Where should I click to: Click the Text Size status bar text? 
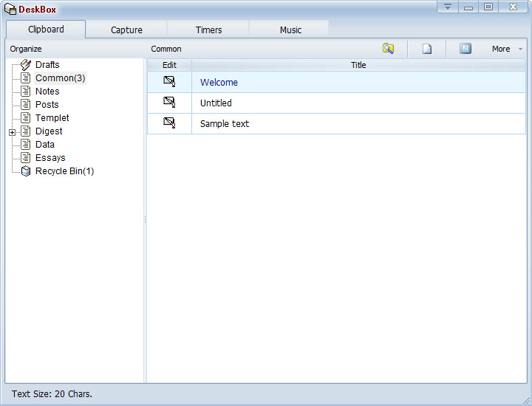point(52,393)
